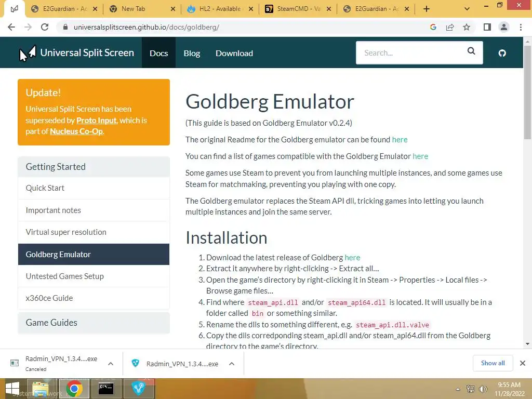Click the network tray icon
Screen dimensions: 532x399
coord(471,389)
